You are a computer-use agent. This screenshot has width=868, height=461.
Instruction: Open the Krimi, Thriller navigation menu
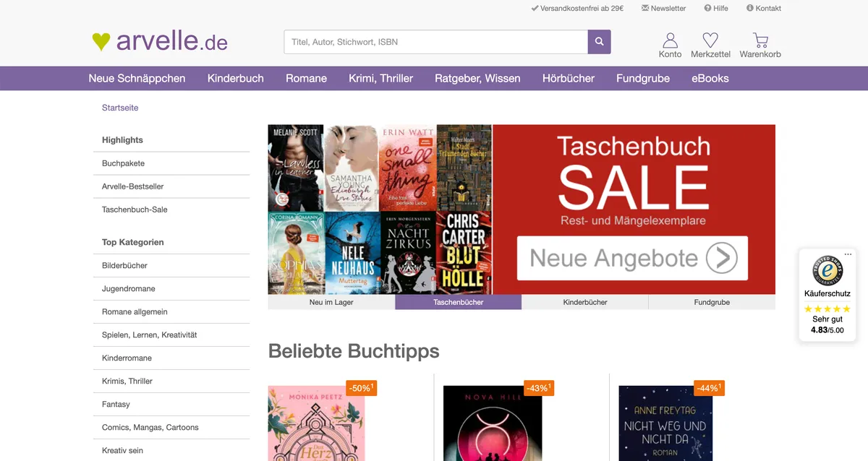[x=381, y=78]
